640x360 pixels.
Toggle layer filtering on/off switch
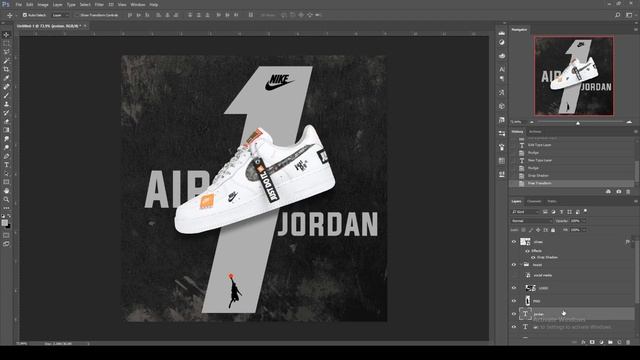(x=585, y=211)
